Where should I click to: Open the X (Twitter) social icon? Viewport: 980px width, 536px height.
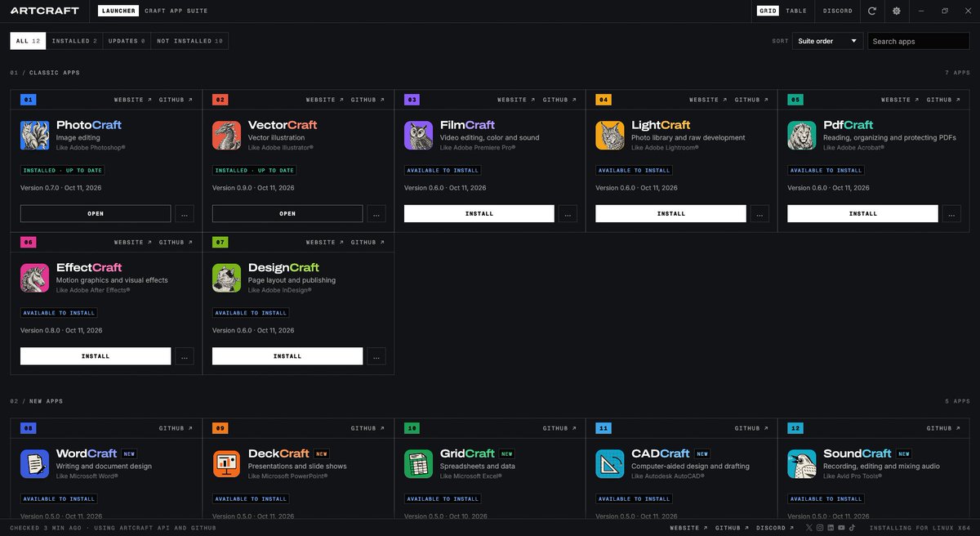809,528
